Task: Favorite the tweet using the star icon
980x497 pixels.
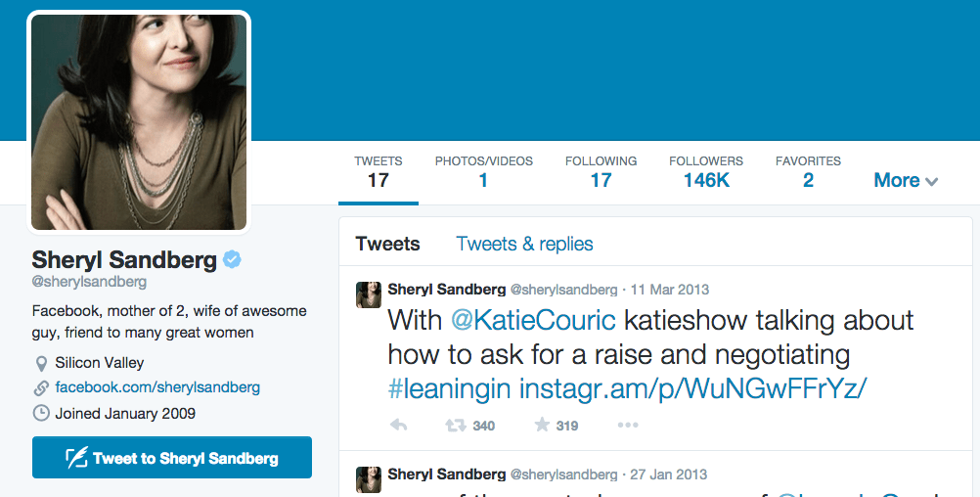Action: [542, 426]
